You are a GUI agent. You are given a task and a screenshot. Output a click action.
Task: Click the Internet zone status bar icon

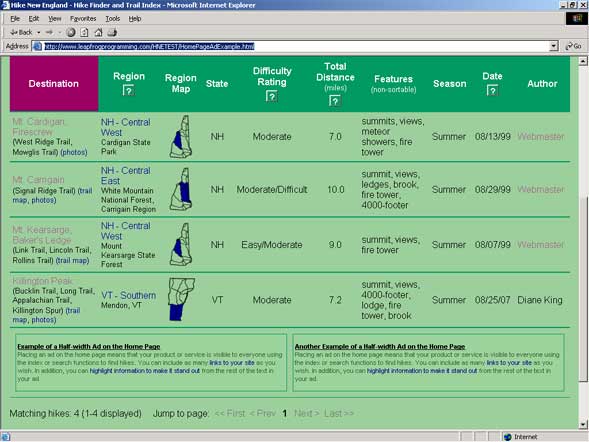(x=508, y=437)
